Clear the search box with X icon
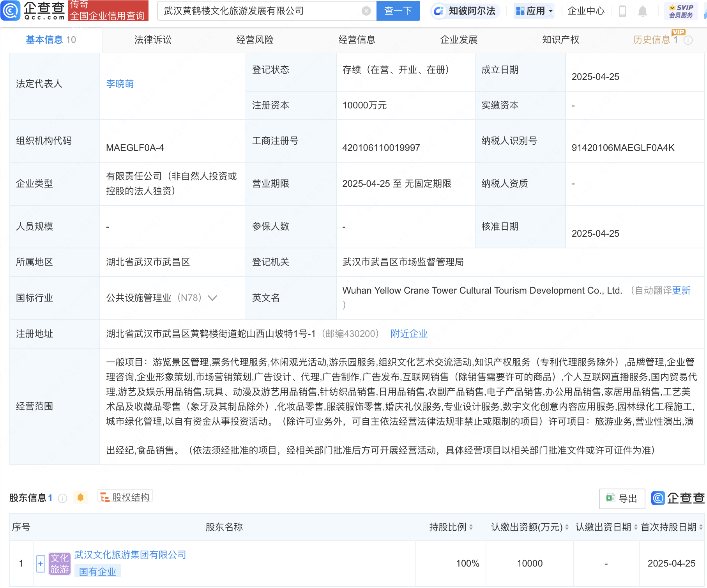This screenshot has height=588, width=707. 366,11
